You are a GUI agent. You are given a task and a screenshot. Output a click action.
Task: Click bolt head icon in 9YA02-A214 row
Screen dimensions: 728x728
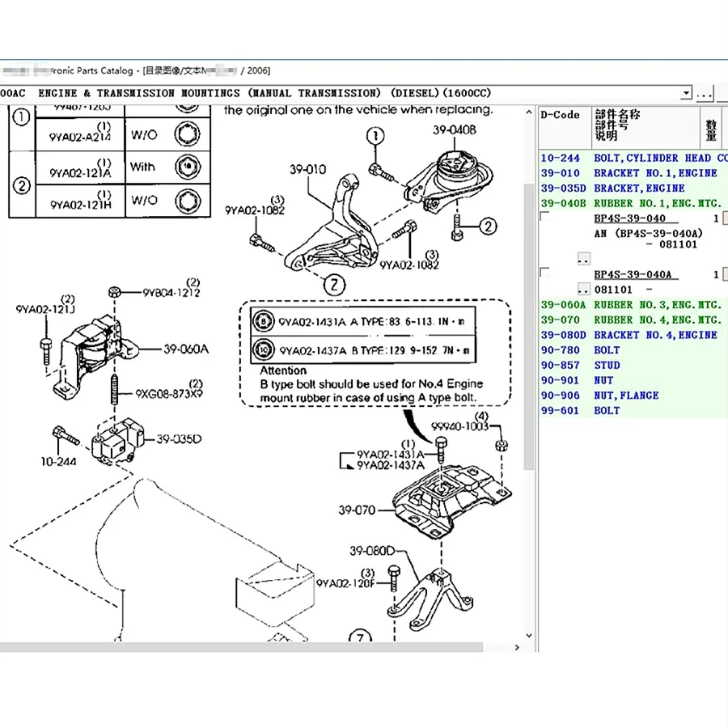(188, 134)
